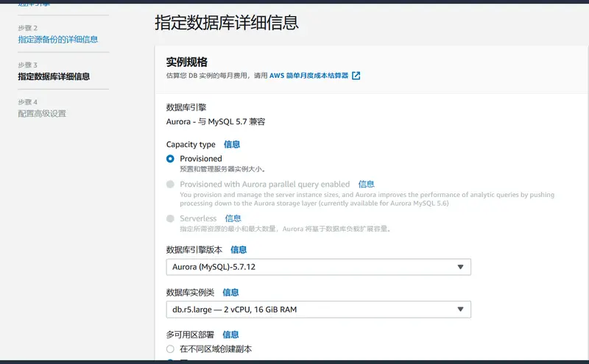Select 在不同区域创建副本 radio option

point(170,349)
